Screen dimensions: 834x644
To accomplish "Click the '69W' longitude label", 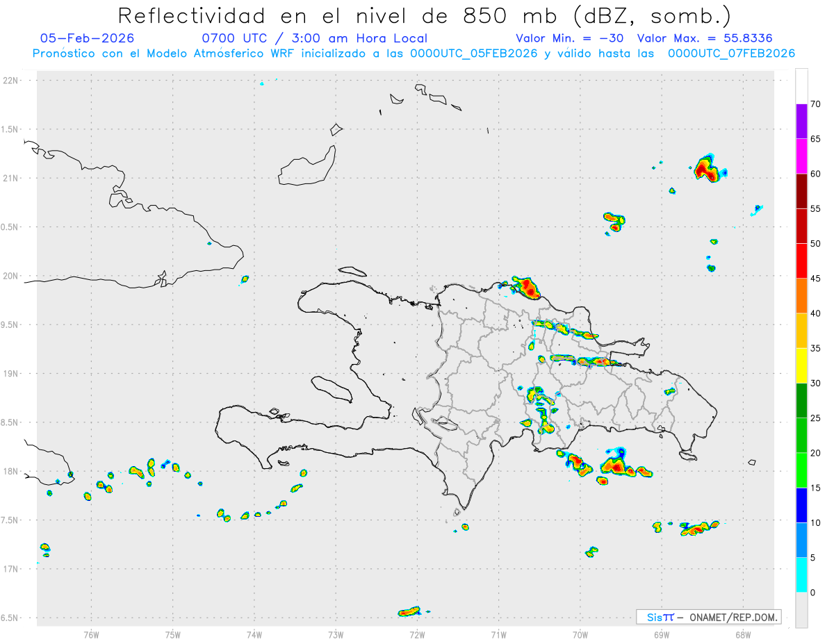I will (x=662, y=634).
